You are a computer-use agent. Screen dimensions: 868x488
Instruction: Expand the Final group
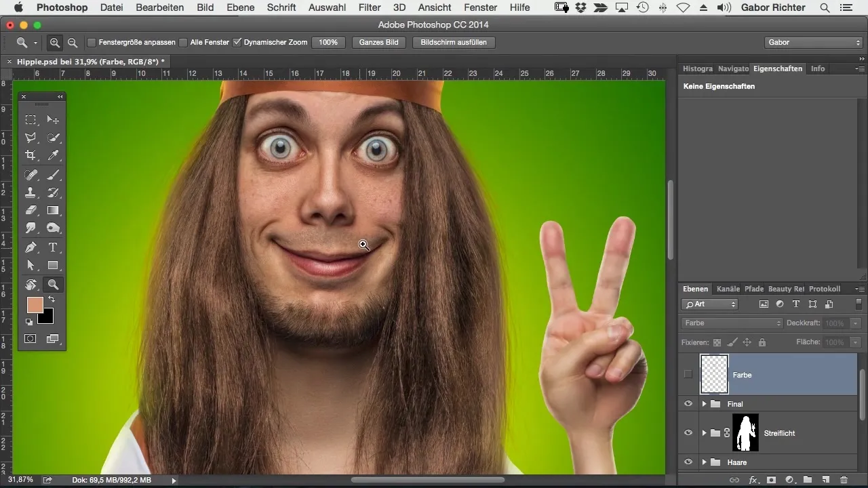pos(704,404)
